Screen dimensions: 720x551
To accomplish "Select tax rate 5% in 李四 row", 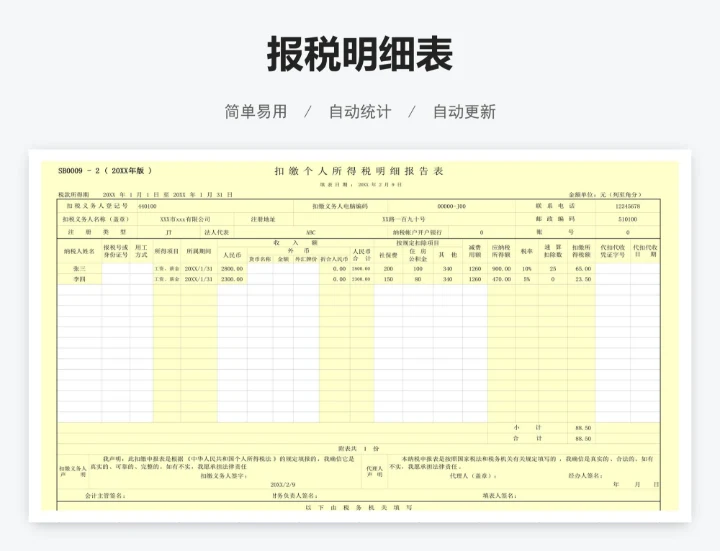I will click(x=527, y=279).
